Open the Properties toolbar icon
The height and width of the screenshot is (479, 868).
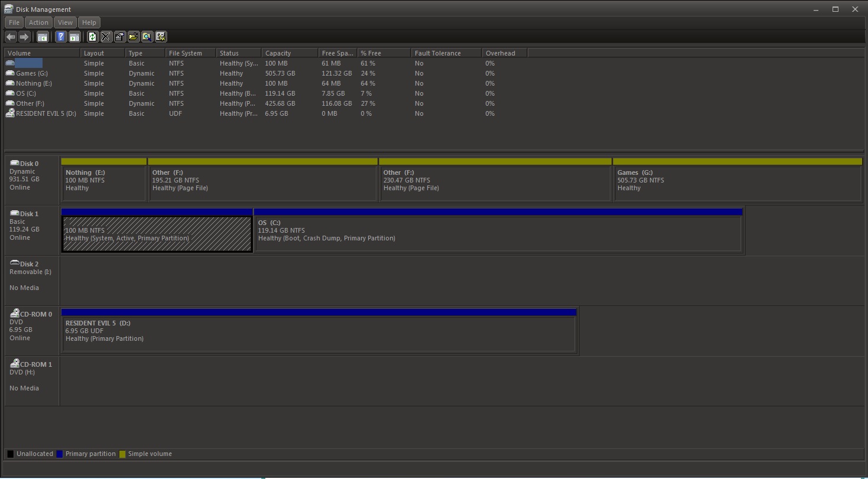click(120, 37)
